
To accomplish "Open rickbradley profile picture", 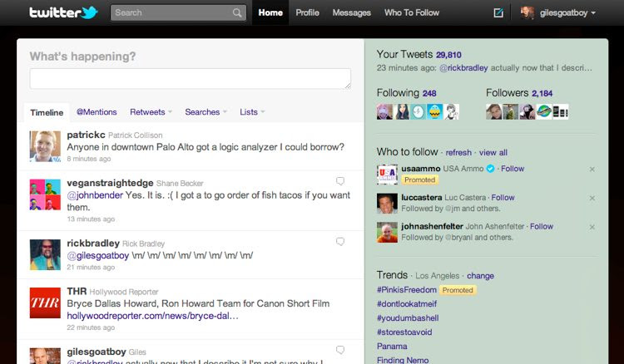I will 45,255.
